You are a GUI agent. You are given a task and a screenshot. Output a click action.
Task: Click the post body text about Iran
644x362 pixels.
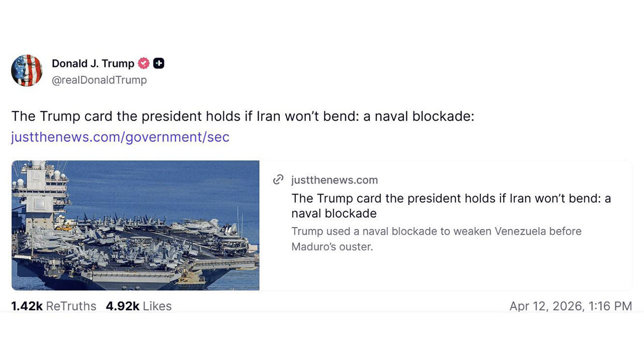[x=243, y=116]
